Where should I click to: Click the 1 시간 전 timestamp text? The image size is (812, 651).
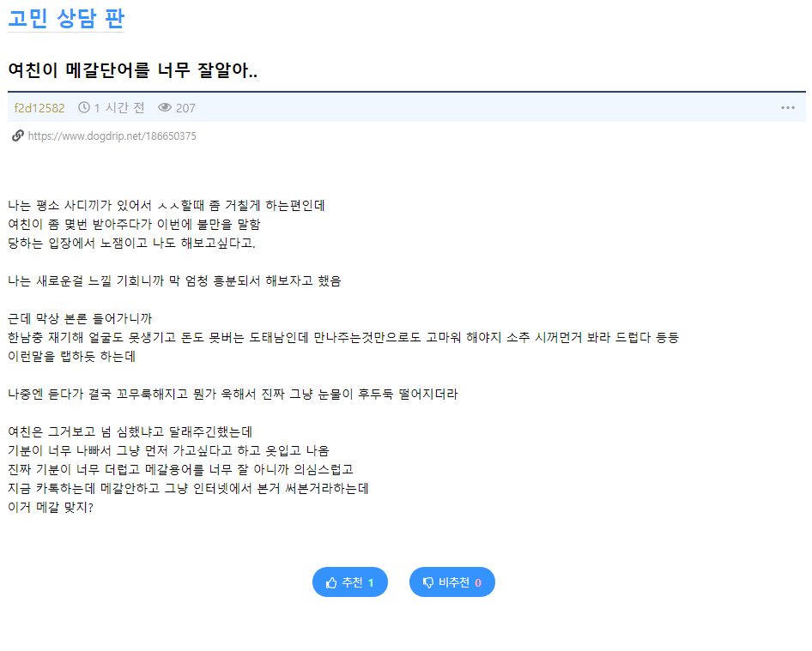[x=119, y=107]
